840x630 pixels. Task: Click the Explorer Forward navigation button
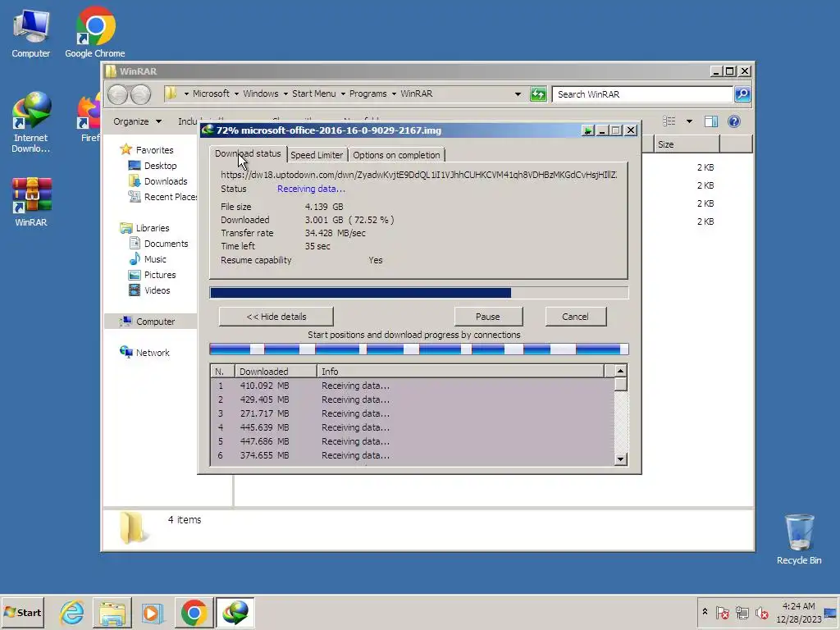click(x=140, y=94)
